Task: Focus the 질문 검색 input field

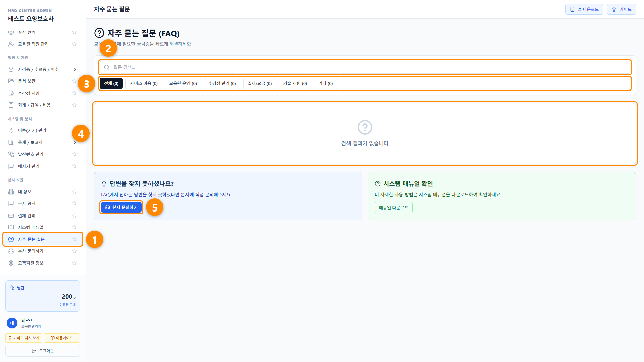Action: (x=365, y=67)
